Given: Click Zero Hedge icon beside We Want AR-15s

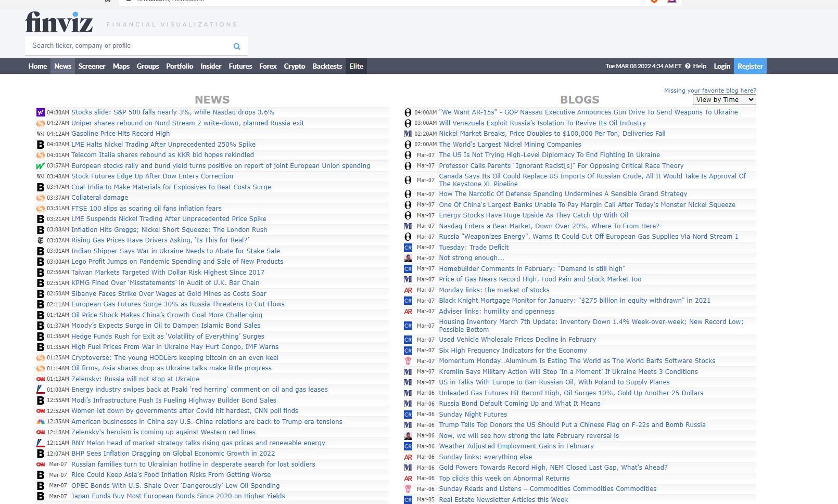Looking at the screenshot, I should click(x=408, y=112).
